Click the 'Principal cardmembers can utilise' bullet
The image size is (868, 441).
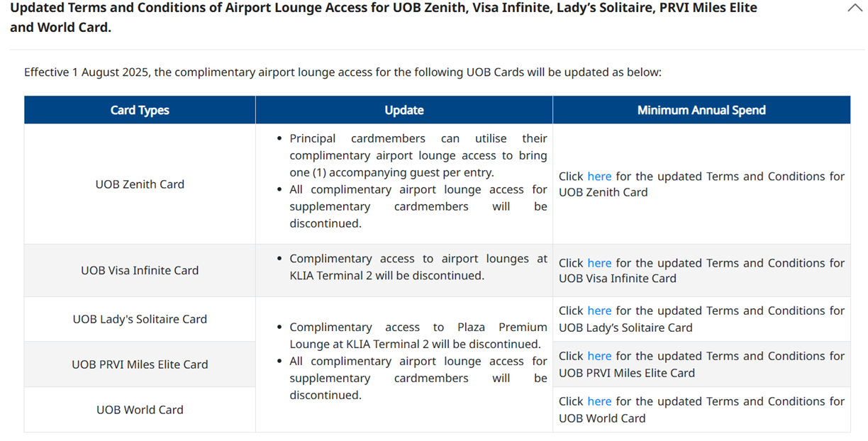pos(418,155)
